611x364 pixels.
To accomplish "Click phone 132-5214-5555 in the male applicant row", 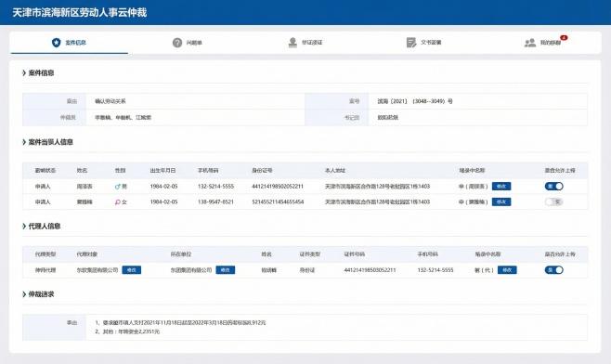I will coord(215,187).
